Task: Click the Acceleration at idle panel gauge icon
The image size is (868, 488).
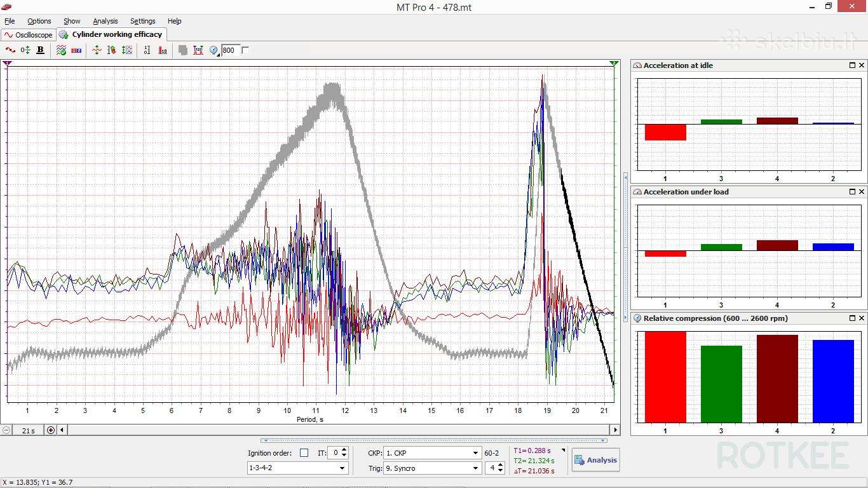Action: [x=637, y=65]
